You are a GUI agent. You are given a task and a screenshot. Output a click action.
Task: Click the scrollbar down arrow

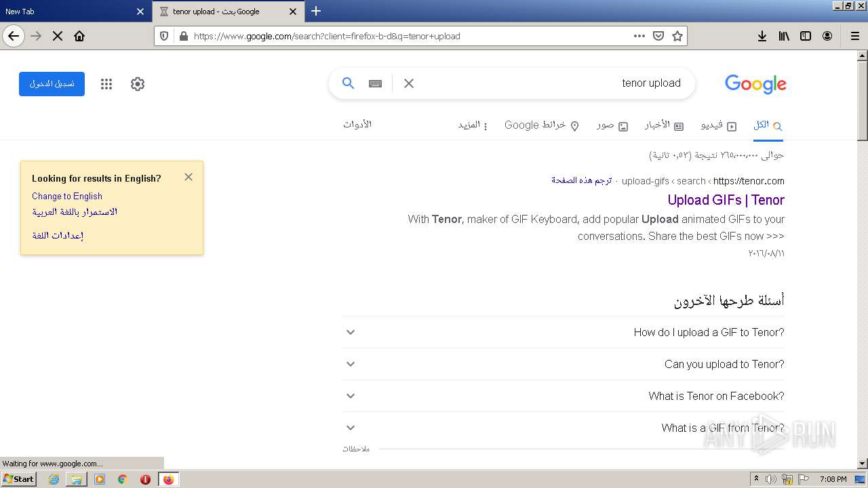(863, 464)
